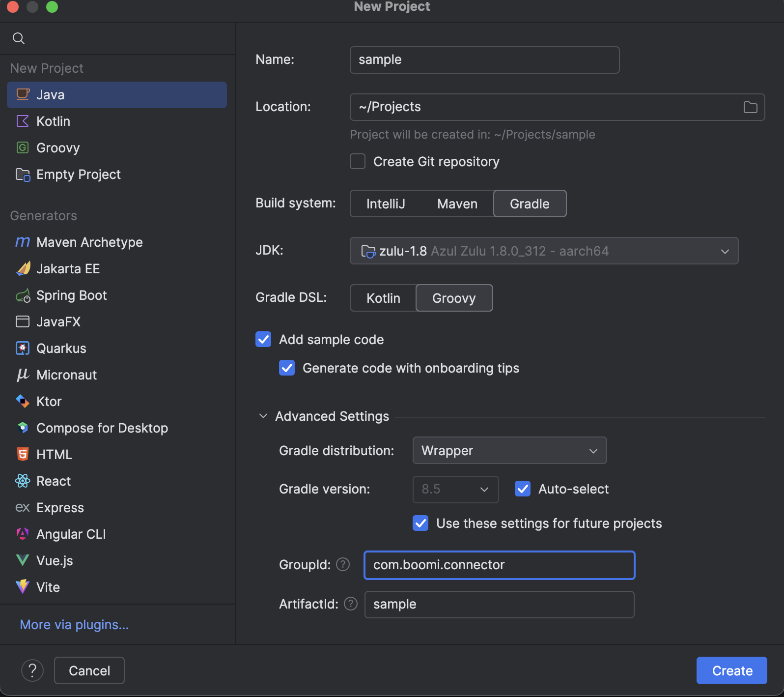Choose the Quarkus generator
Viewport: 784px width, 697px height.
(x=61, y=348)
